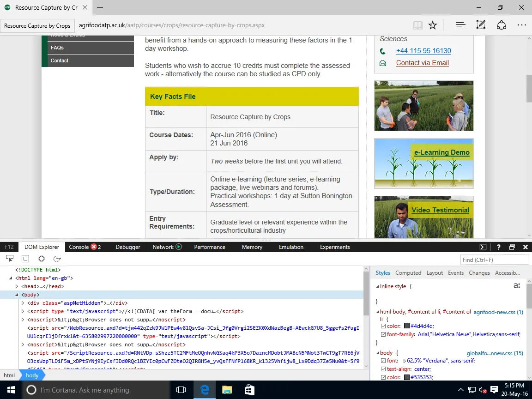Collapse the html lang en-gb node
Image resolution: width=532 pixels, height=399 pixels.
pos(11,278)
